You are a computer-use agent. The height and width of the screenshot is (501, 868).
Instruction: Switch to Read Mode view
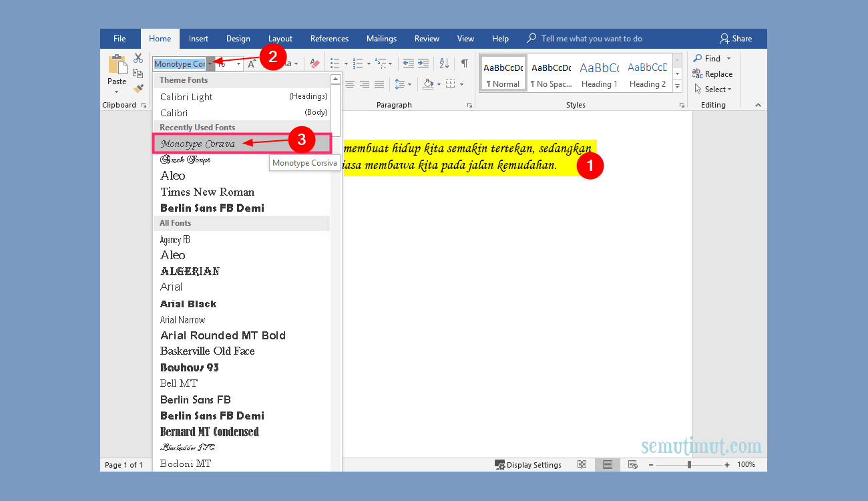click(582, 465)
